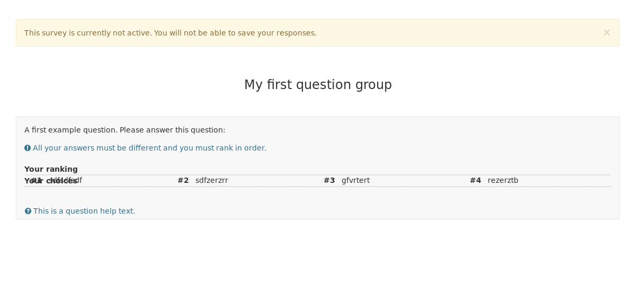Click the 'My first question group' heading
This screenshot has height=282, width=644.
click(x=318, y=85)
